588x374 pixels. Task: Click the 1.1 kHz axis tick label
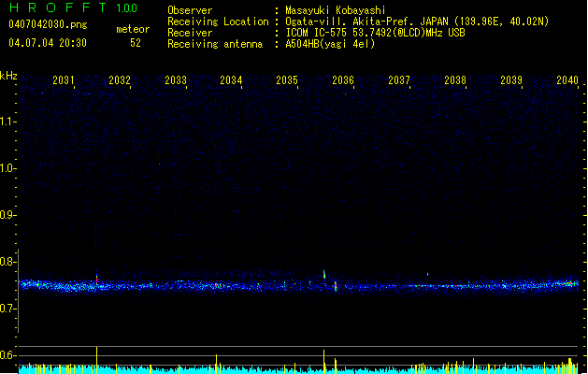[7, 122]
